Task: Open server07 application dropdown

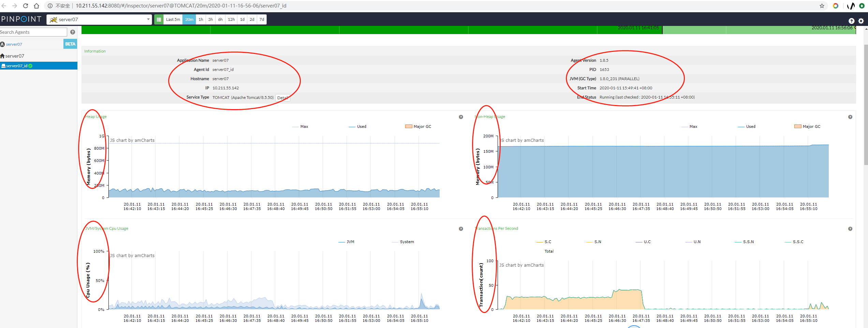Action: [99, 19]
